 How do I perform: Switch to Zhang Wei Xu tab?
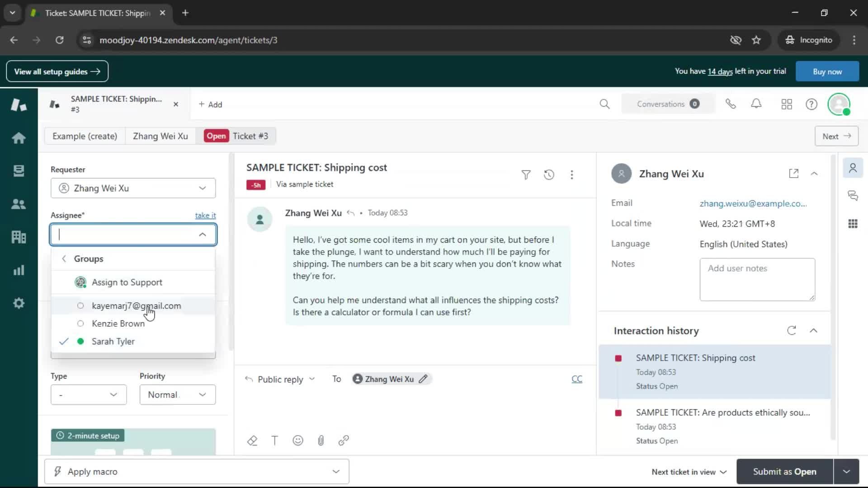pos(160,136)
